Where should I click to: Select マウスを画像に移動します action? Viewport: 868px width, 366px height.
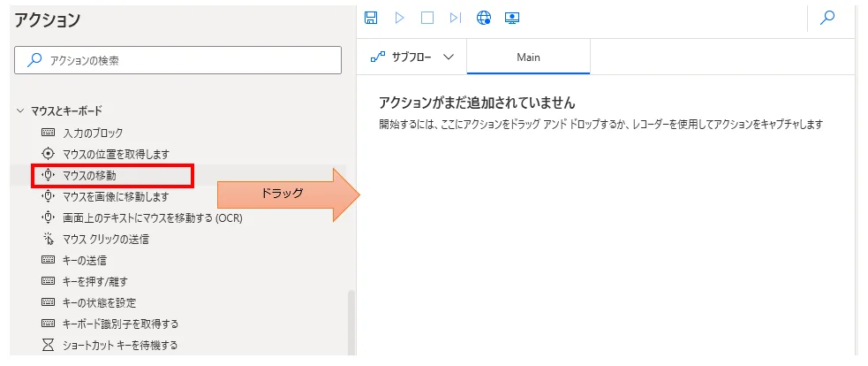pos(115,196)
